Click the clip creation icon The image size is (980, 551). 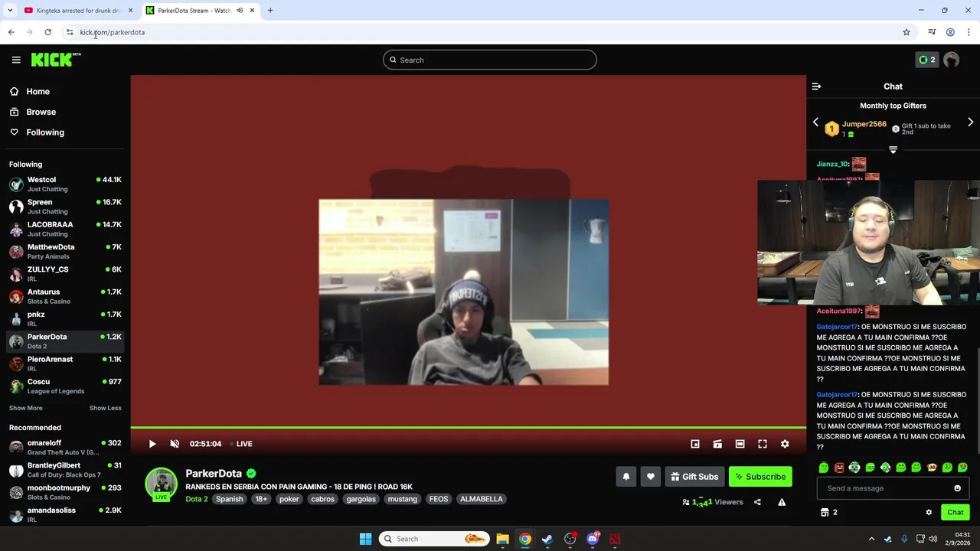(x=717, y=444)
